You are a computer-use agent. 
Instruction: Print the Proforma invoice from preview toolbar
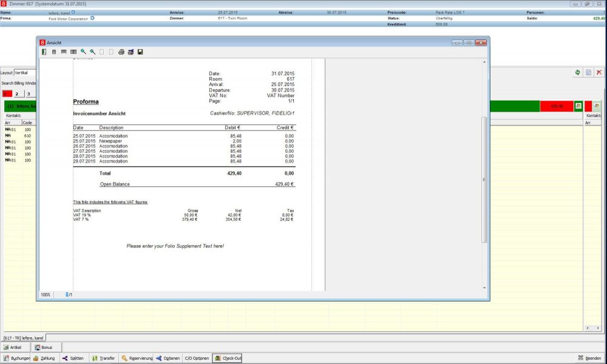[121, 52]
